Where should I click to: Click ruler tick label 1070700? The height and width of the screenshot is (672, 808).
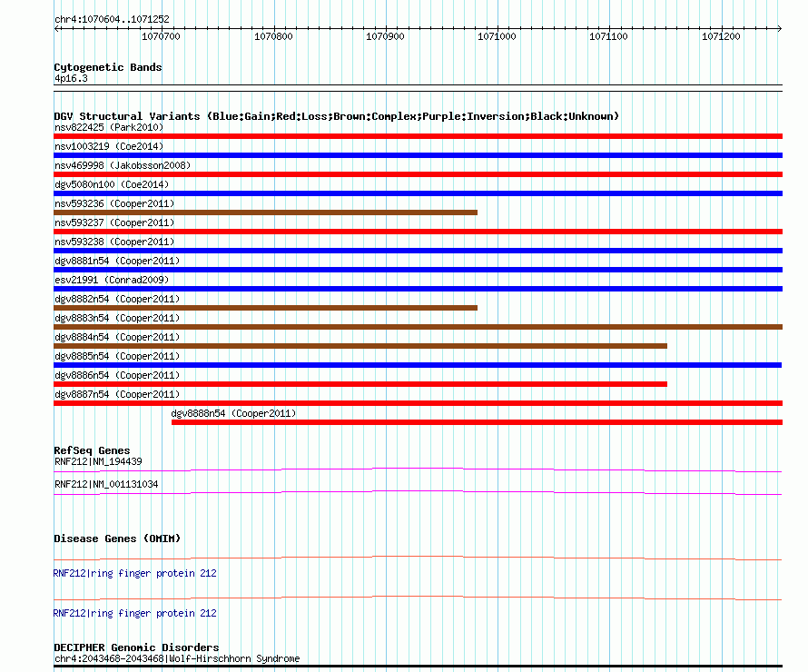[161, 36]
